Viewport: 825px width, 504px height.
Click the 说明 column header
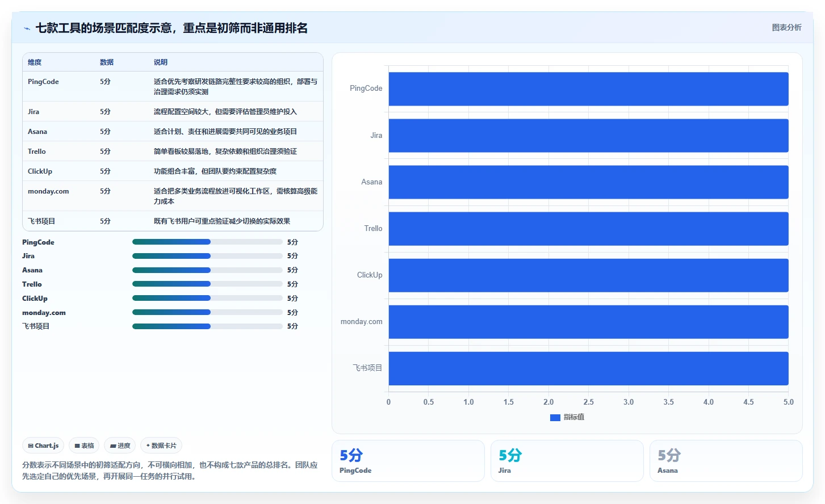pos(161,62)
